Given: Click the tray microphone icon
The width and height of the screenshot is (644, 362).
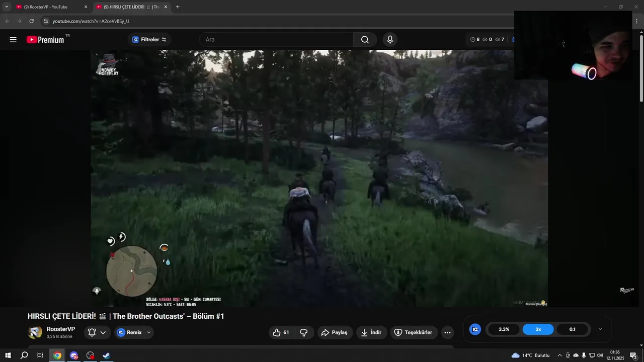Looking at the screenshot, I should [584, 355].
